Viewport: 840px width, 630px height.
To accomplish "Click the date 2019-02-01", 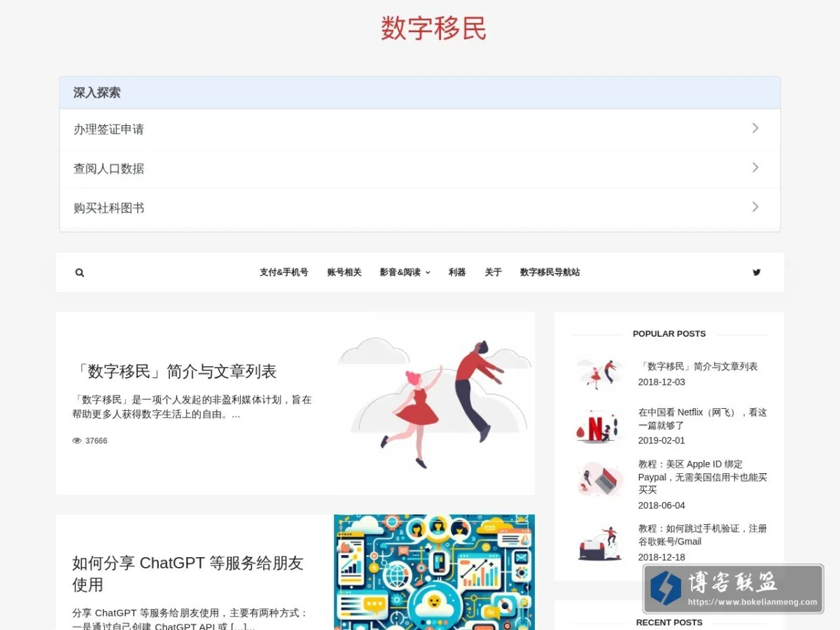I will [661, 440].
